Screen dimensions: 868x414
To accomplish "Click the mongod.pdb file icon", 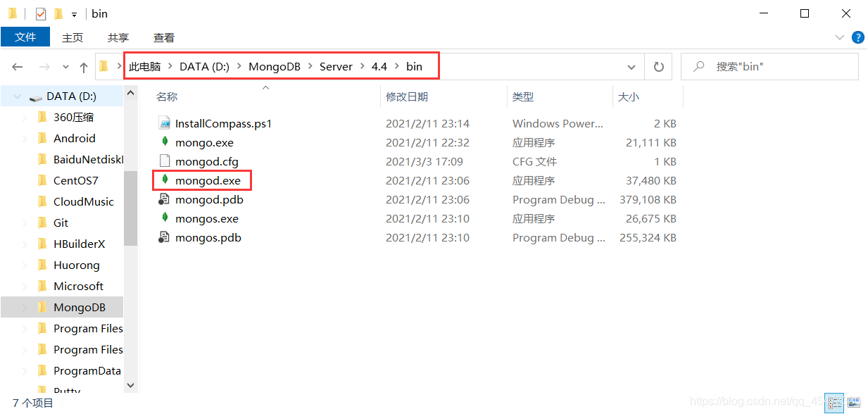I will coord(165,199).
